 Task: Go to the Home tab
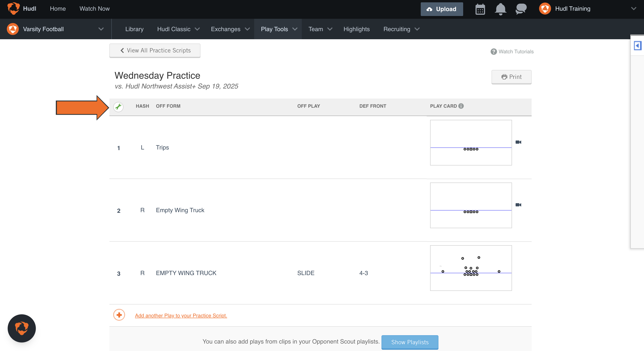58,9
